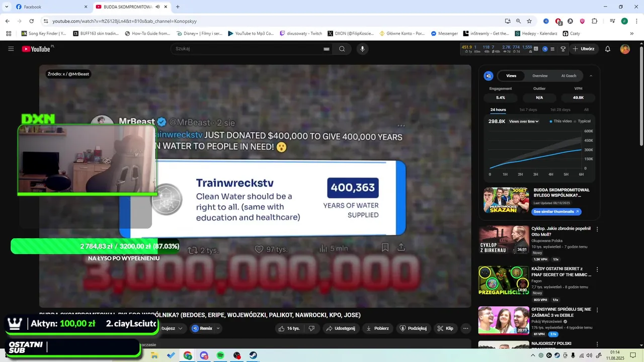Collapse the vidIQ panel with the chevron
Viewport: 644px width, 362px height.
coord(591,76)
